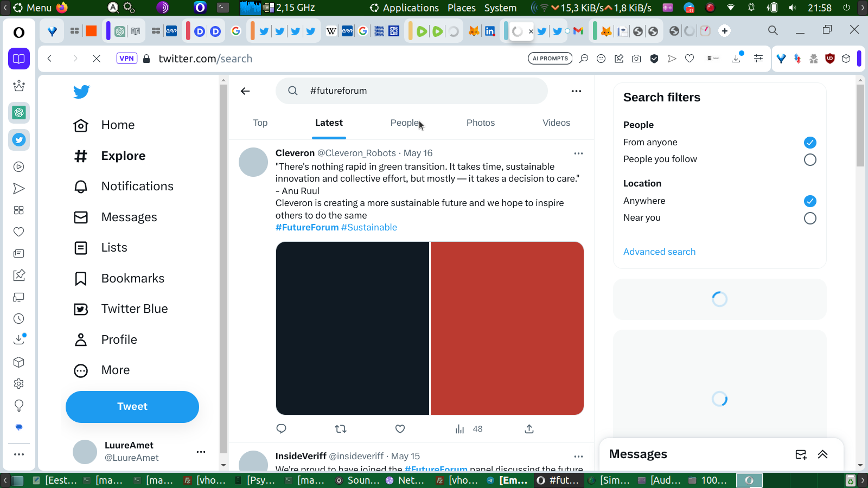Click the VPN badge in address bar

[x=126, y=59]
